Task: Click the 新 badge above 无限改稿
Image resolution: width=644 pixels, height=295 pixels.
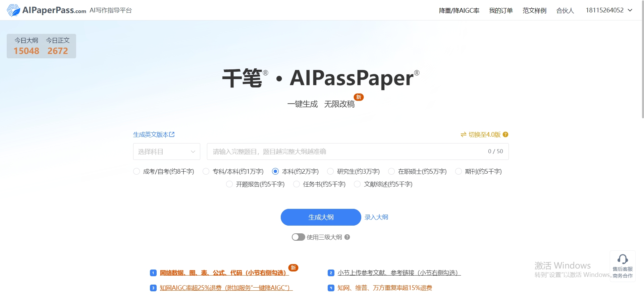Action: pyautogui.click(x=359, y=97)
